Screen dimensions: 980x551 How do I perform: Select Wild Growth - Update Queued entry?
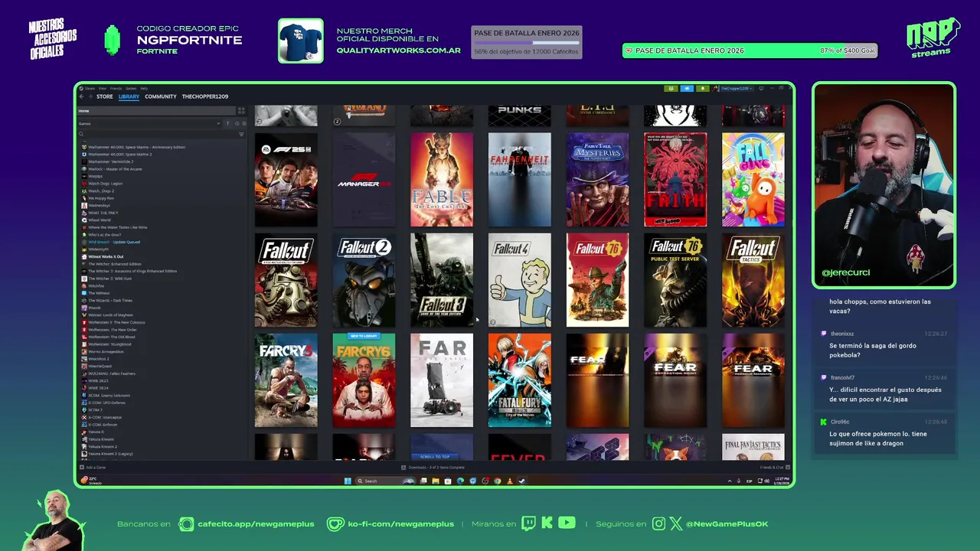(x=114, y=242)
